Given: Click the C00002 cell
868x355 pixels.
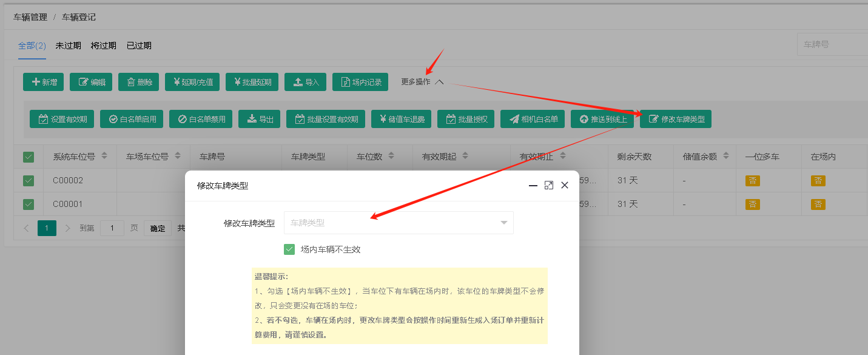Looking at the screenshot, I should 68,180.
